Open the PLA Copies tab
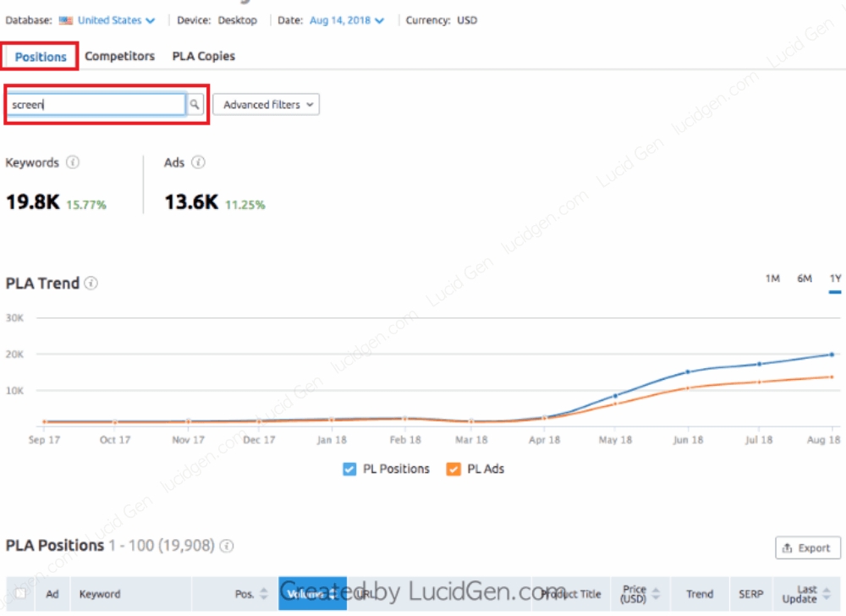This screenshot has width=846, height=616. click(203, 56)
